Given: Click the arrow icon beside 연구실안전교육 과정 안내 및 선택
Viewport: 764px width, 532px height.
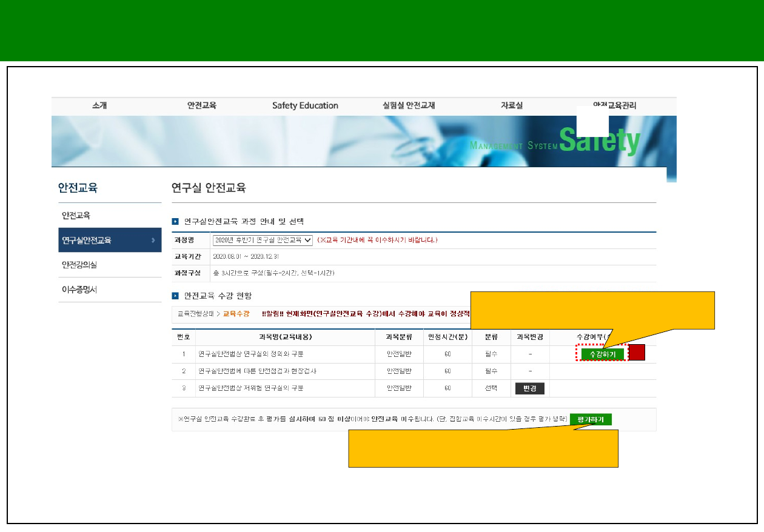Looking at the screenshot, I should tap(175, 221).
